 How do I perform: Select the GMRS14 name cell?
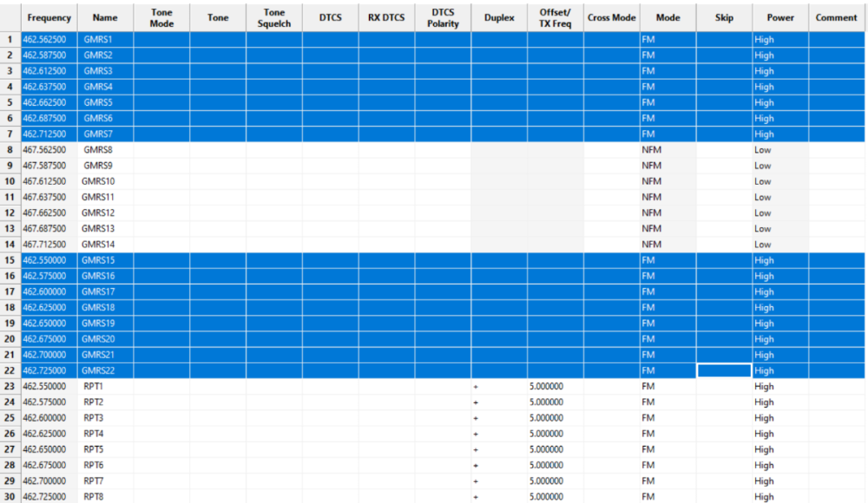106,245
